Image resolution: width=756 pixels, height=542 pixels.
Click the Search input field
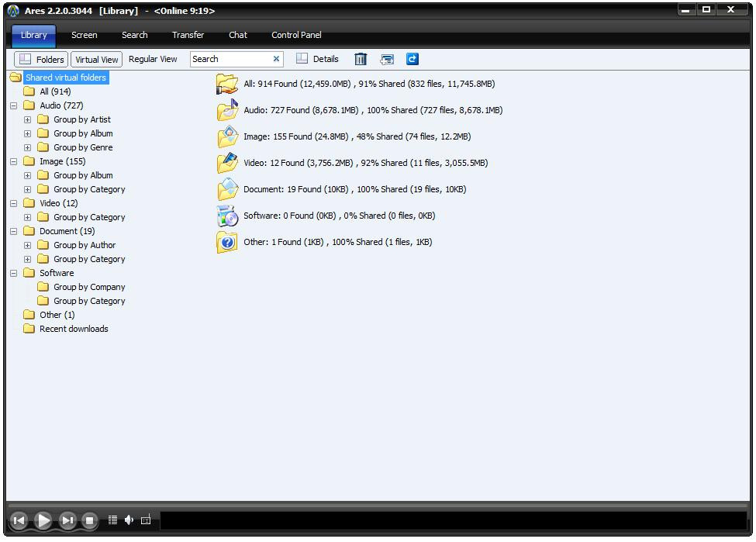pyautogui.click(x=230, y=59)
